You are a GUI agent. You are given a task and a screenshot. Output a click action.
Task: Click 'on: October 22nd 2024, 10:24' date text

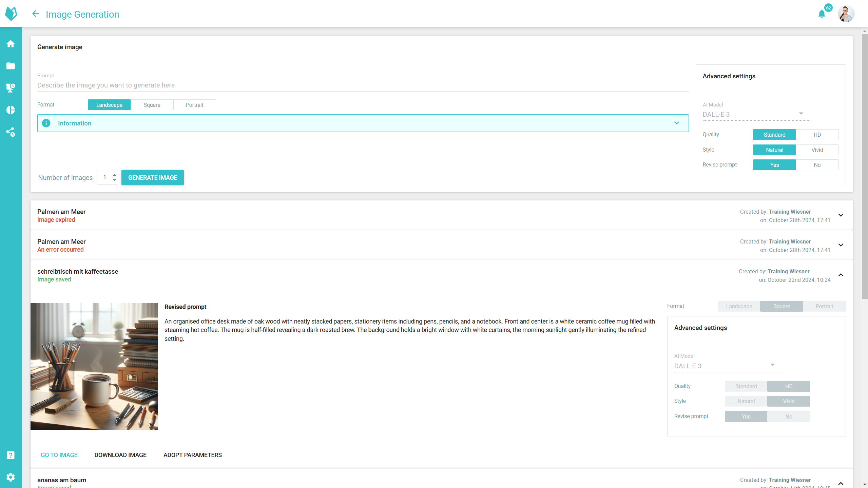click(794, 280)
